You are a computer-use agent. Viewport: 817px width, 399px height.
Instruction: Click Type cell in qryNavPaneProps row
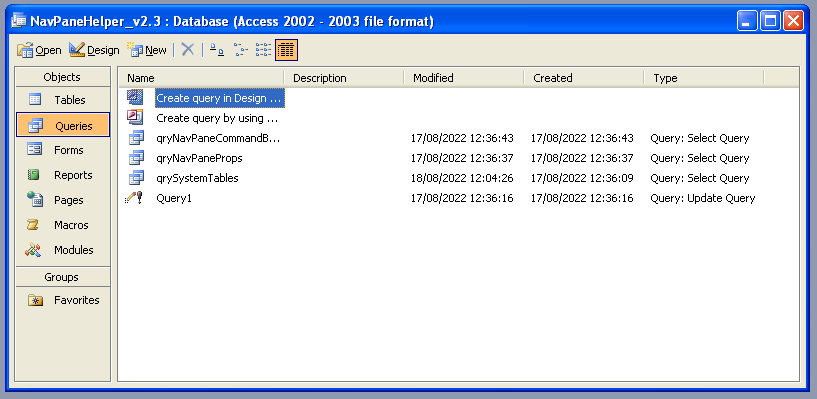[x=700, y=158]
